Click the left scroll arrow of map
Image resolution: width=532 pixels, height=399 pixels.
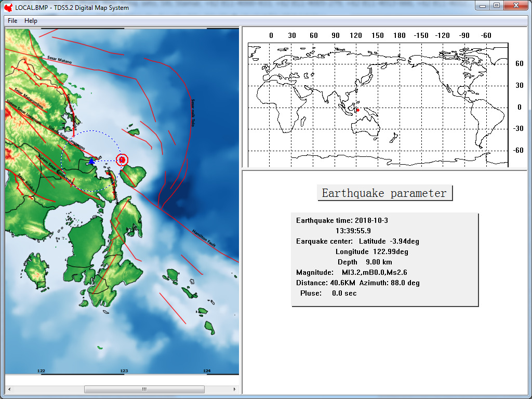coord(9,389)
